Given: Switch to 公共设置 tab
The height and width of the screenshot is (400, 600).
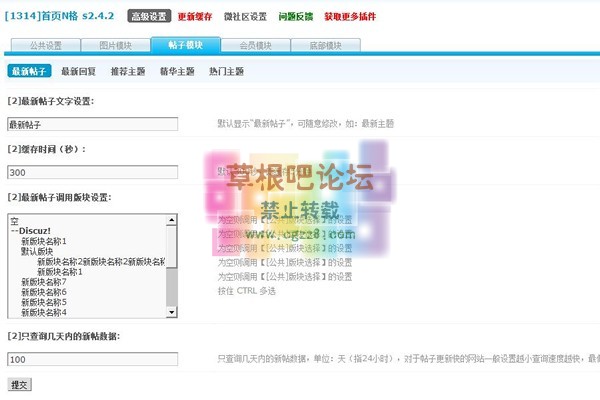Looking at the screenshot, I should [x=46, y=46].
